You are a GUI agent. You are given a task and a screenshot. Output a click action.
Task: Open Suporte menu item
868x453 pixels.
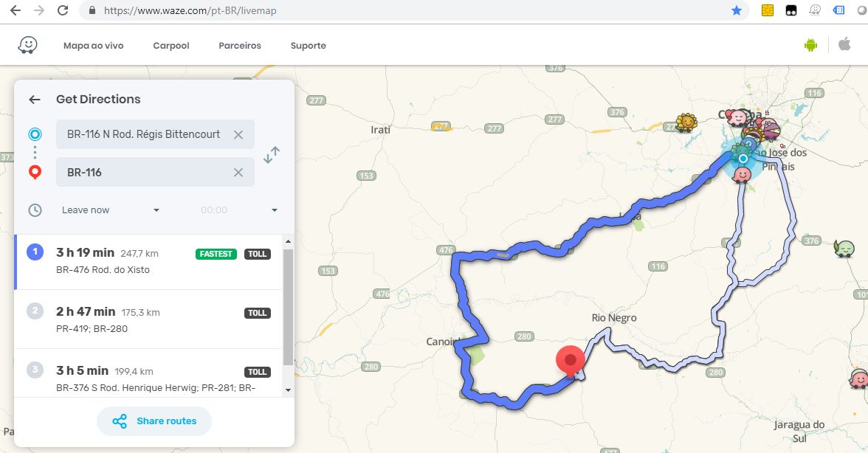pos(309,45)
